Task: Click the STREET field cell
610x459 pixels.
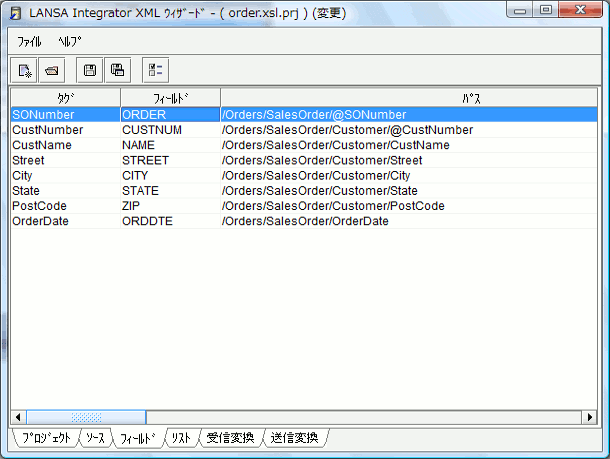Action: [x=170, y=160]
